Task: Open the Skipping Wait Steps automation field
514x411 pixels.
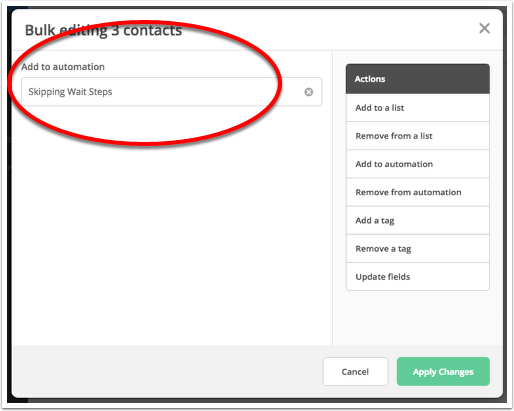Action: tap(171, 92)
